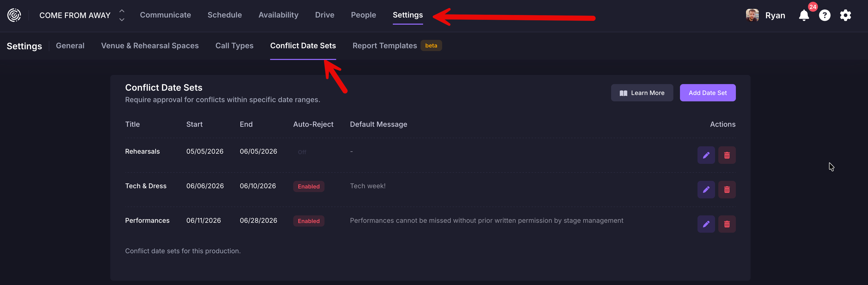The image size is (868, 285).
Task: Edit the Rehearsals date set
Action: [706, 155]
